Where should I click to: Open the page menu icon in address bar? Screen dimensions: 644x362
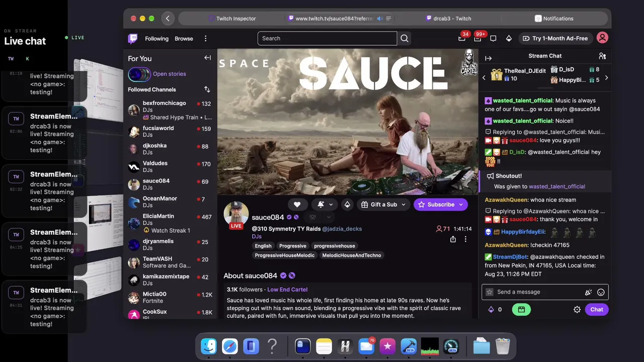click(x=388, y=19)
